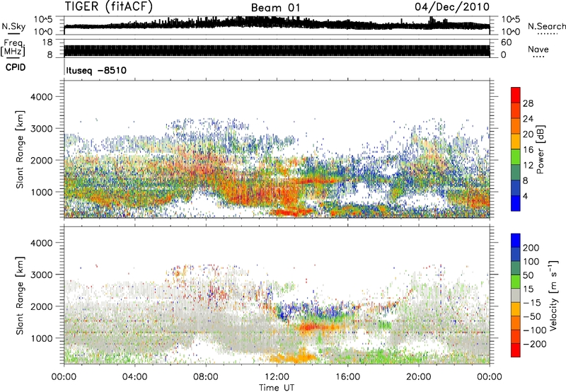Image resolution: width=566 pixels, height=392 pixels.
Task: Click the '4' tick on the Power scale
Action: 526,196
